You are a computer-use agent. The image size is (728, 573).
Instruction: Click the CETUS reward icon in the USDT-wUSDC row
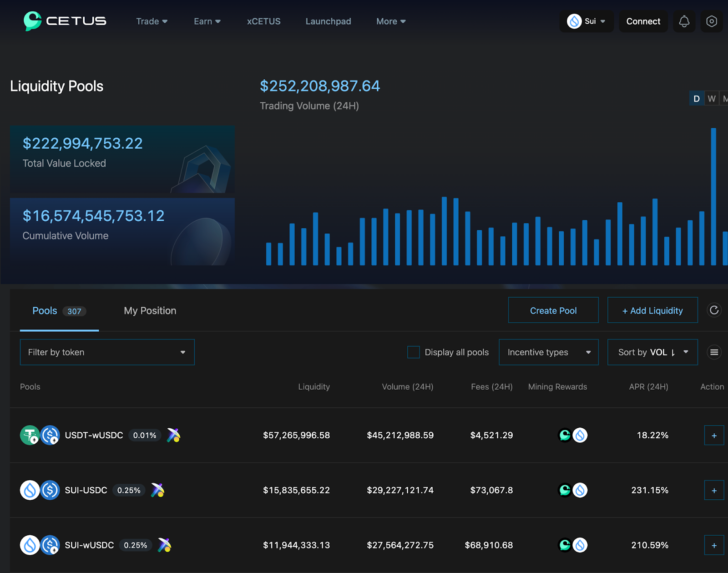(565, 435)
